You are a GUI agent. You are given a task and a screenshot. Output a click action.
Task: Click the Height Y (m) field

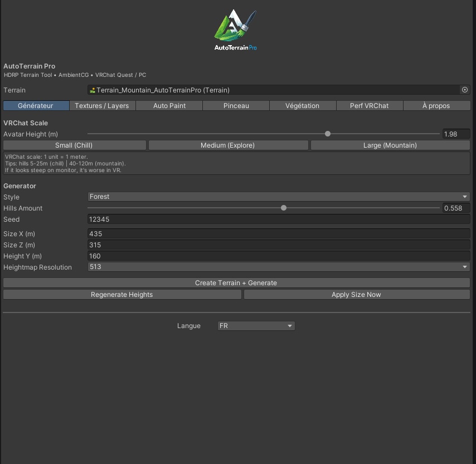[279, 256]
